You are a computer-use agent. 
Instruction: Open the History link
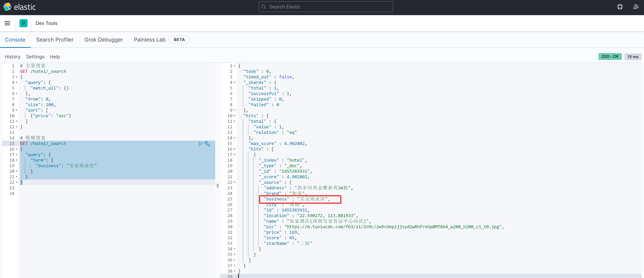coord(12,57)
